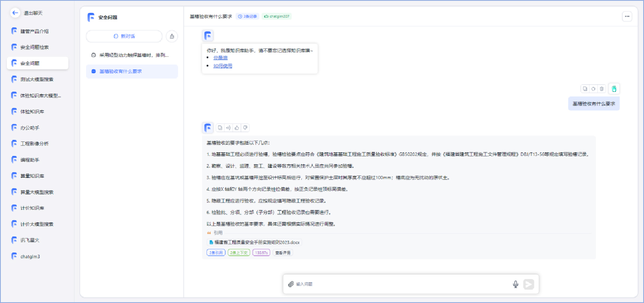The height and width of the screenshot is (303, 644).
Task: Open the 测试大模型搜索 app in sidebar
Action: pyautogui.click(x=38, y=79)
